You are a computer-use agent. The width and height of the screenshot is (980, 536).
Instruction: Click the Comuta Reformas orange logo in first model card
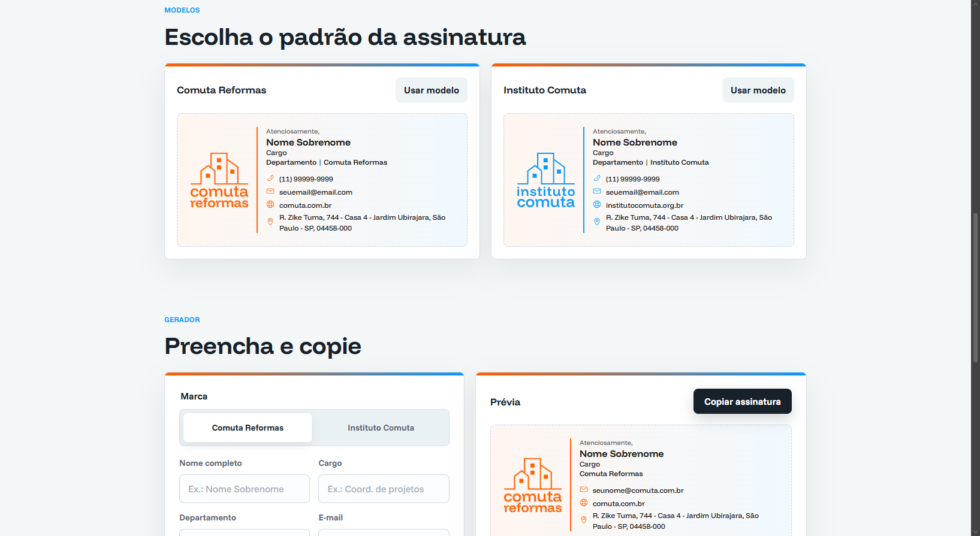[219, 180]
